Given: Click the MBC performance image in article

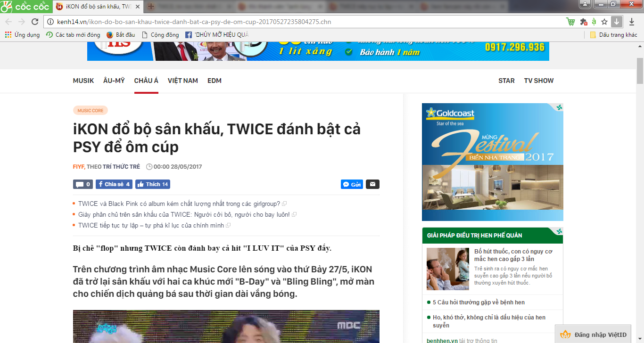Looking at the screenshot, I should tap(226, 327).
